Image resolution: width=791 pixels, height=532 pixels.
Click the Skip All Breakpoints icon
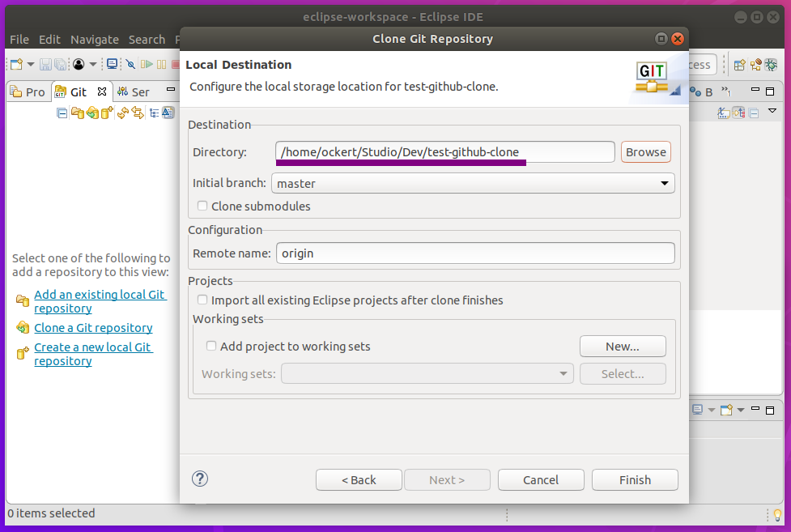[130, 64]
